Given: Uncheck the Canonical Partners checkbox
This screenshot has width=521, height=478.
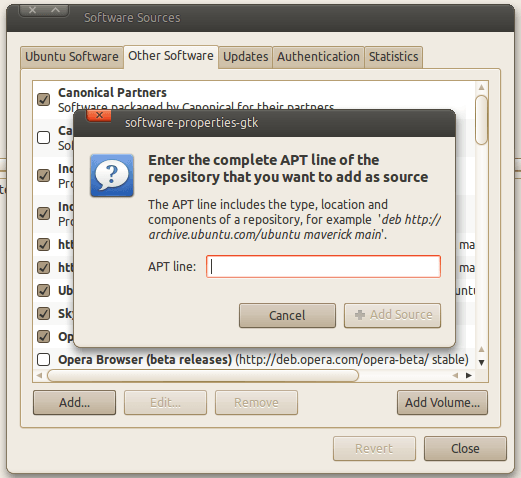Looking at the screenshot, I should pyautogui.click(x=44, y=99).
